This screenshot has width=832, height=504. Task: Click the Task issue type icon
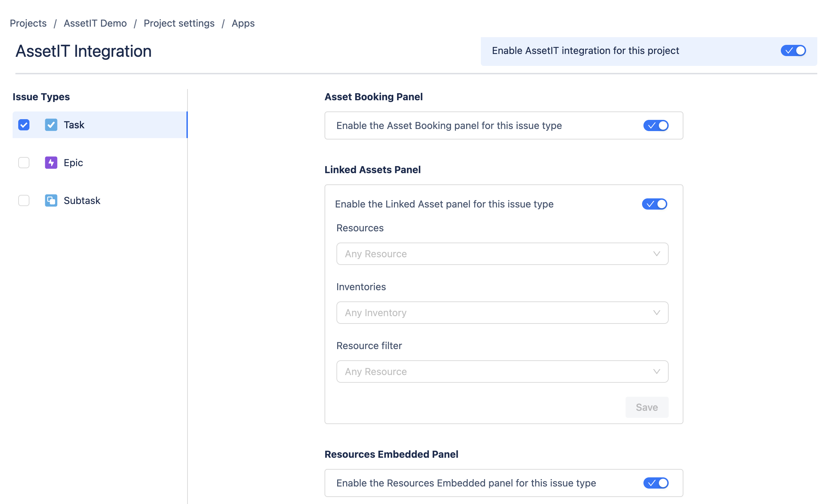pos(51,125)
